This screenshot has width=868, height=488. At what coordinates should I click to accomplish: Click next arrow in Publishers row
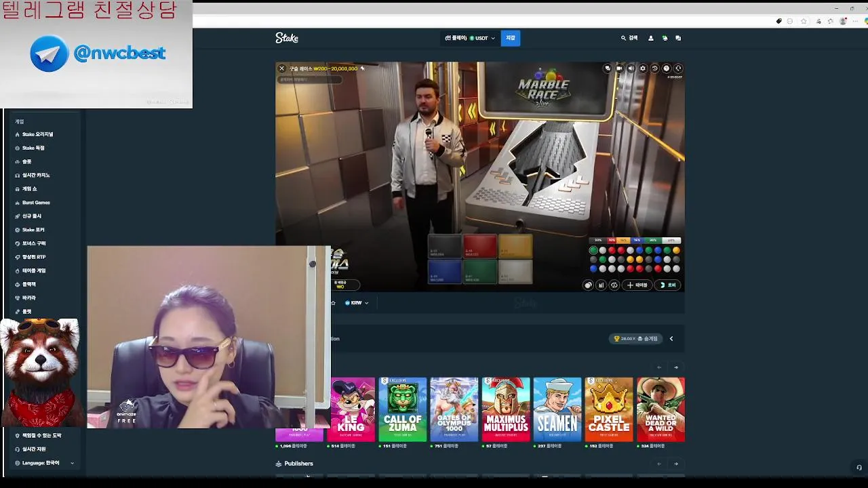[x=675, y=464]
